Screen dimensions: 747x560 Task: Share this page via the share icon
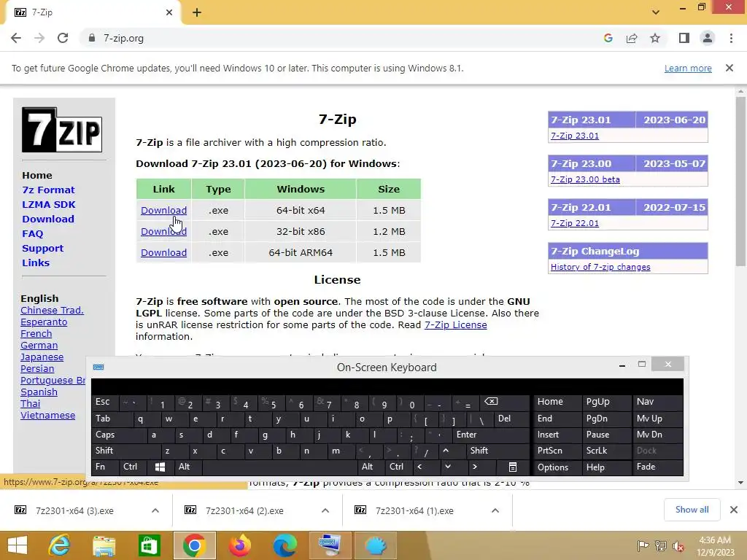(632, 38)
